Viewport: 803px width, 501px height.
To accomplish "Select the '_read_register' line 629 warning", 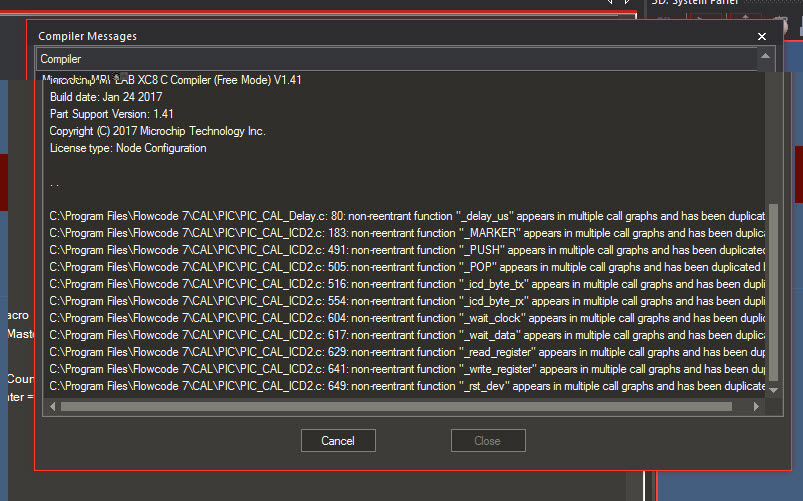I will pos(407,352).
